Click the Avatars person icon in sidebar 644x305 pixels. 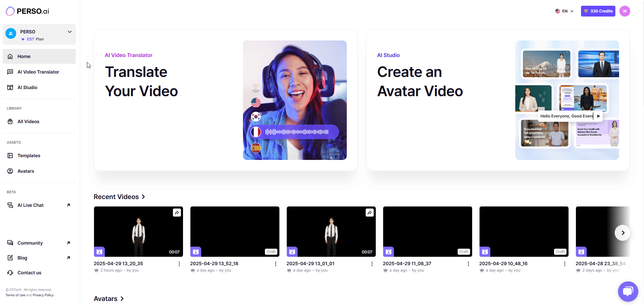click(x=10, y=171)
